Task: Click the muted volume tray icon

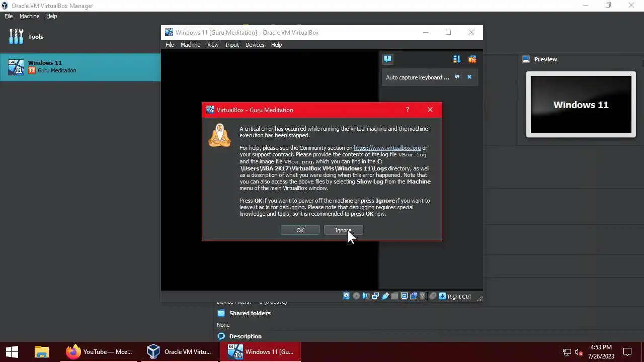Action: (579, 352)
